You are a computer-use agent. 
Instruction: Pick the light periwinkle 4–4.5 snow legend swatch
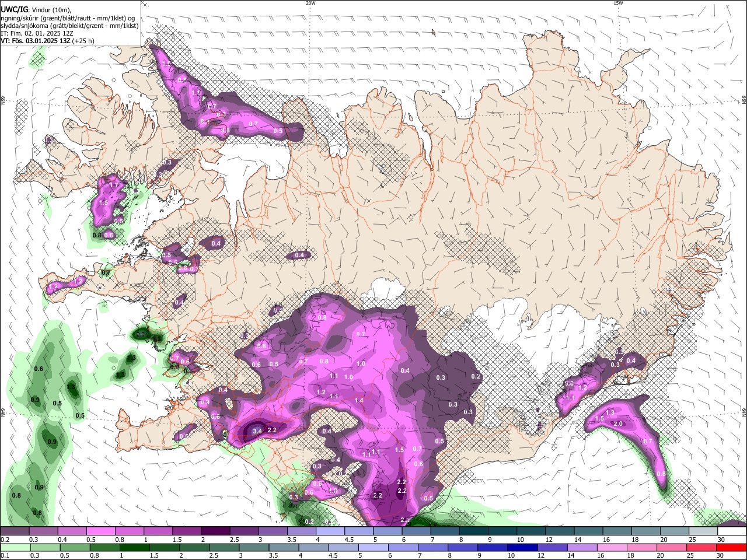tap(330, 531)
